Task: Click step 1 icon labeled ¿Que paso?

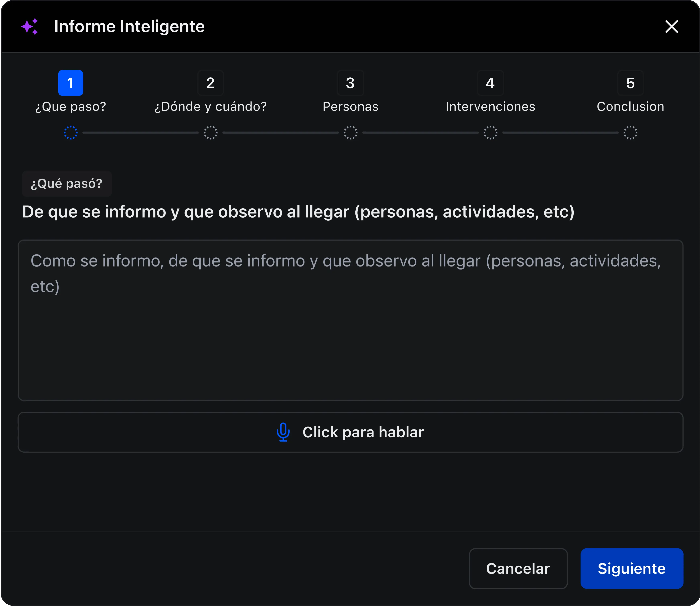Action: click(x=70, y=82)
